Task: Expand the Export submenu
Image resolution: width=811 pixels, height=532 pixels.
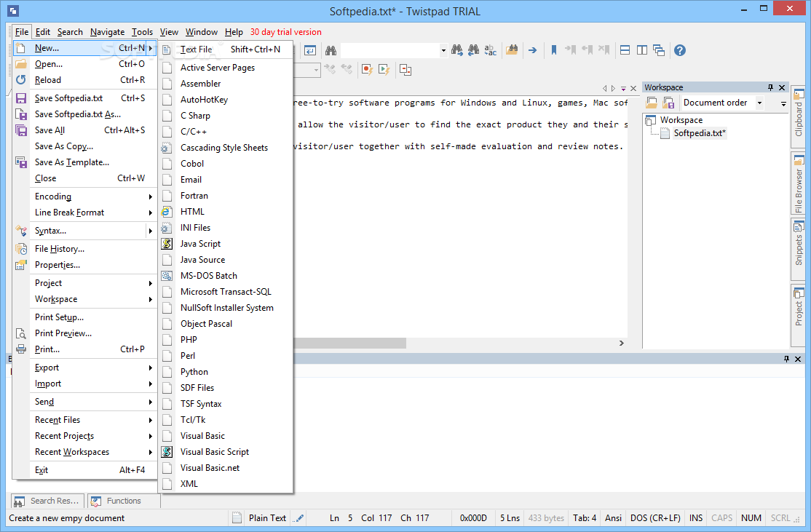Action: click(x=93, y=368)
